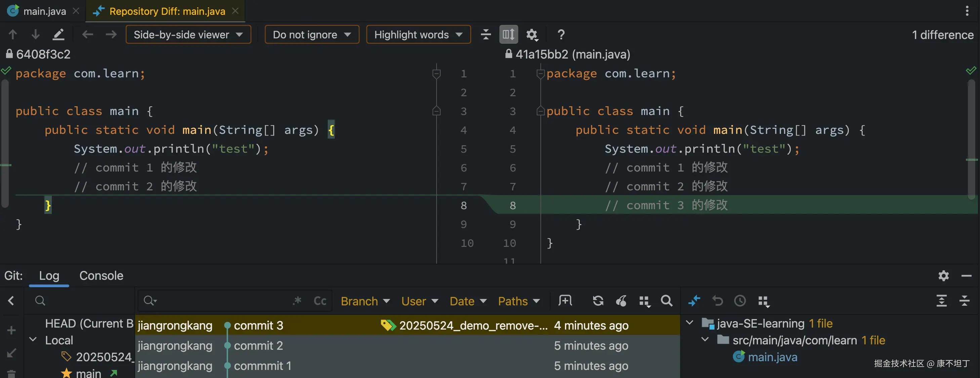Toggle collapse unchanged fragments

point(486,35)
